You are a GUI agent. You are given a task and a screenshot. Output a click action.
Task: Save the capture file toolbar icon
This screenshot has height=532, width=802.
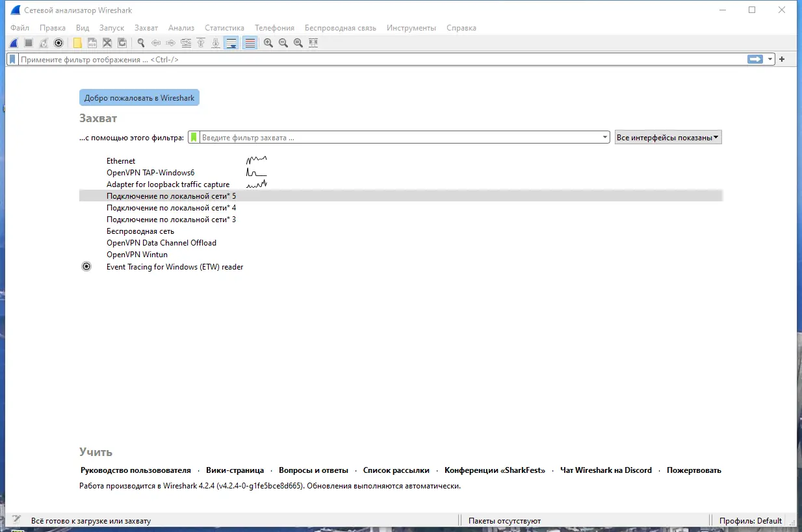92,43
